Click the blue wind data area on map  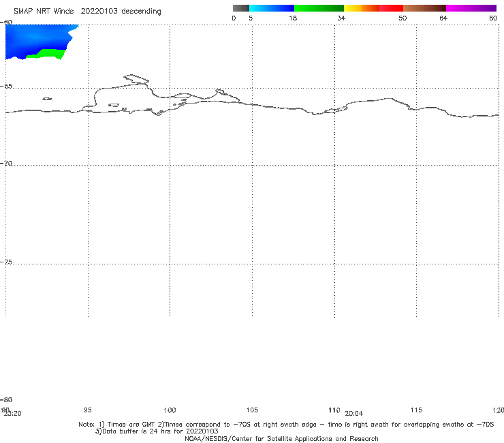[35, 39]
